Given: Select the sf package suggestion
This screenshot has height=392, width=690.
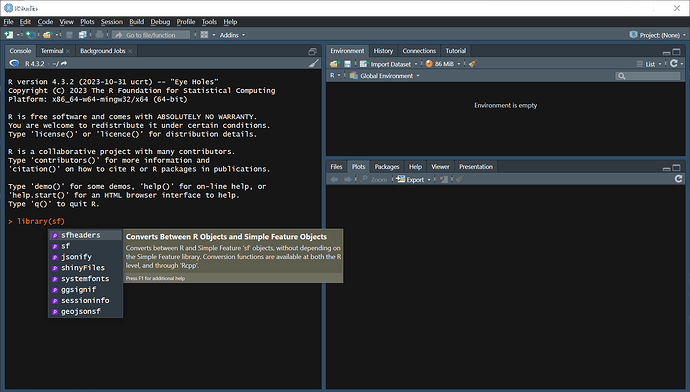Looking at the screenshot, I should tap(85, 246).
